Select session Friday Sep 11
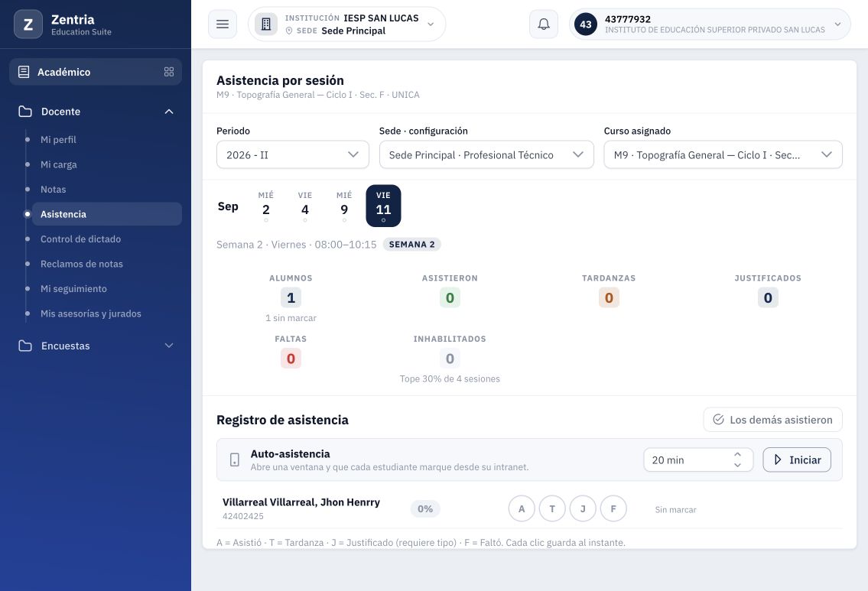Viewport: 868px width, 591px height. [383, 206]
